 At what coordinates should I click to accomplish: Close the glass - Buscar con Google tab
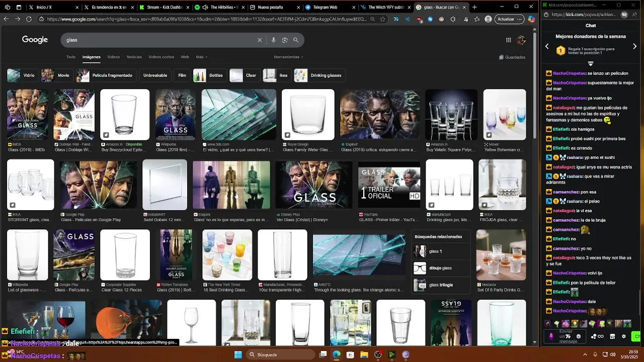pyautogui.click(x=464, y=7)
